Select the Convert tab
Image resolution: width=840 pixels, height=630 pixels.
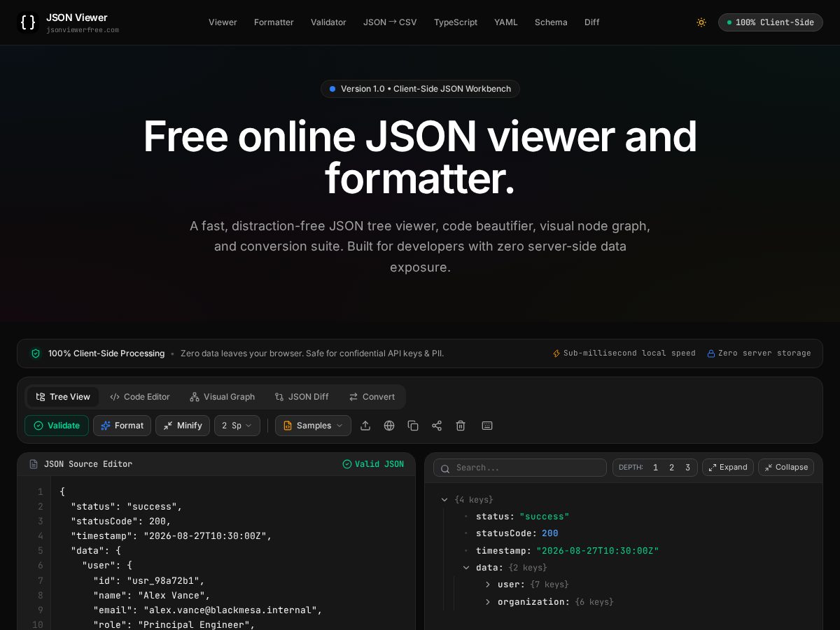coord(372,397)
